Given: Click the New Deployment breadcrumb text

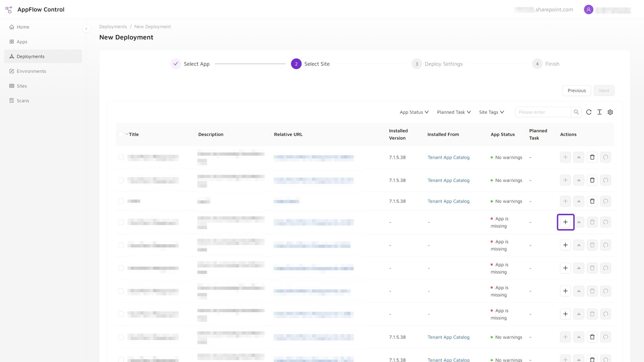Looking at the screenshot, I should (152, 27).
